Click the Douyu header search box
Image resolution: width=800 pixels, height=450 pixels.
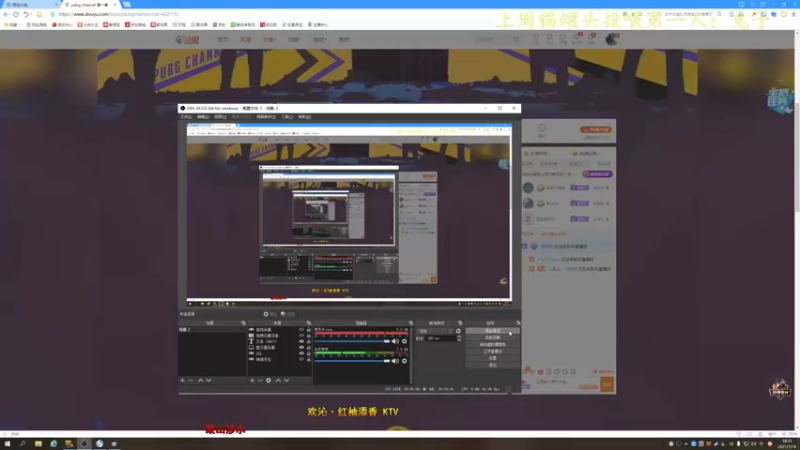point(496,39)
